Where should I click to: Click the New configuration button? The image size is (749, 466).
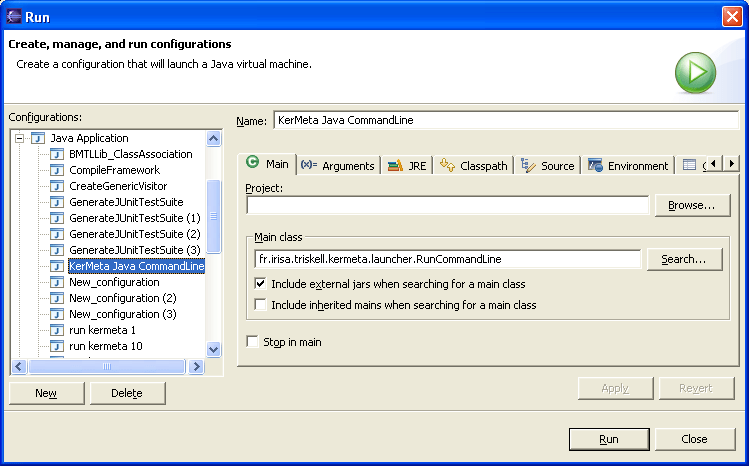coord(46,393)
